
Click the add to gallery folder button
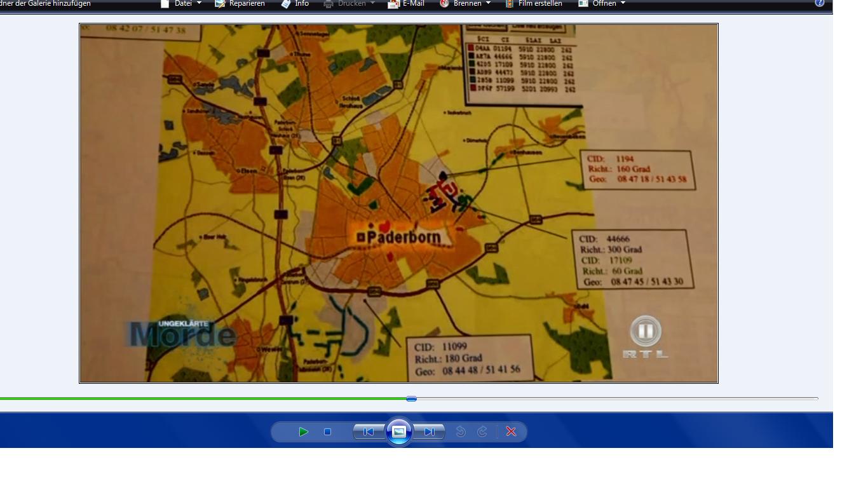click(x=45, y=4)
